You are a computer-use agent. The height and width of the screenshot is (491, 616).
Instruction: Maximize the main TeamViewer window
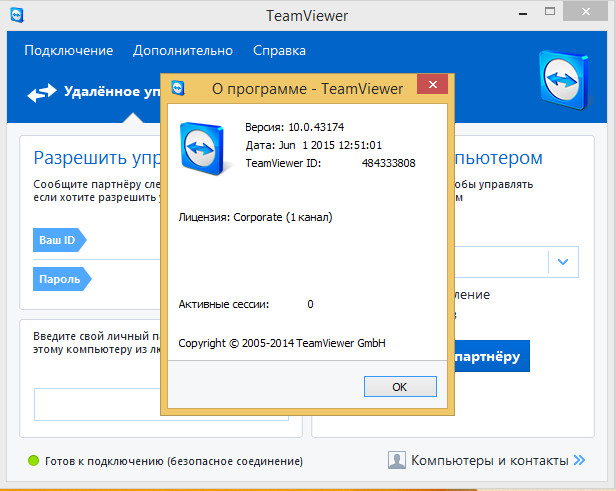(550, 12)
